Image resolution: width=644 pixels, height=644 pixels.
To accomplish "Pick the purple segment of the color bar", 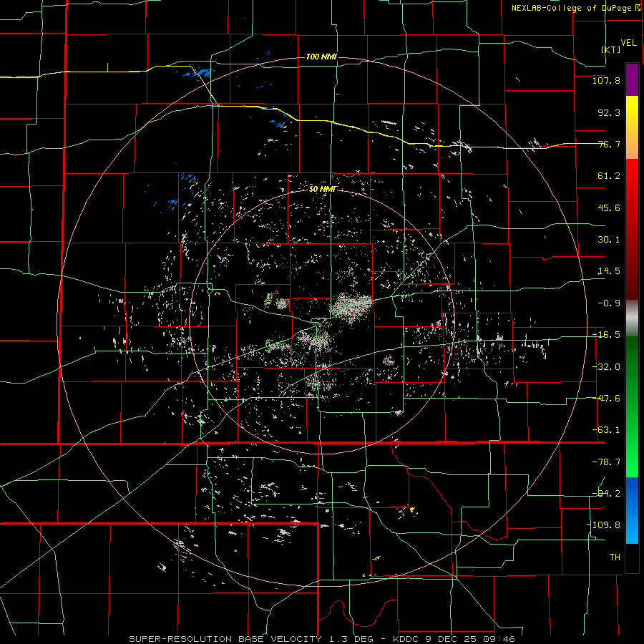I will pos(632,79).
